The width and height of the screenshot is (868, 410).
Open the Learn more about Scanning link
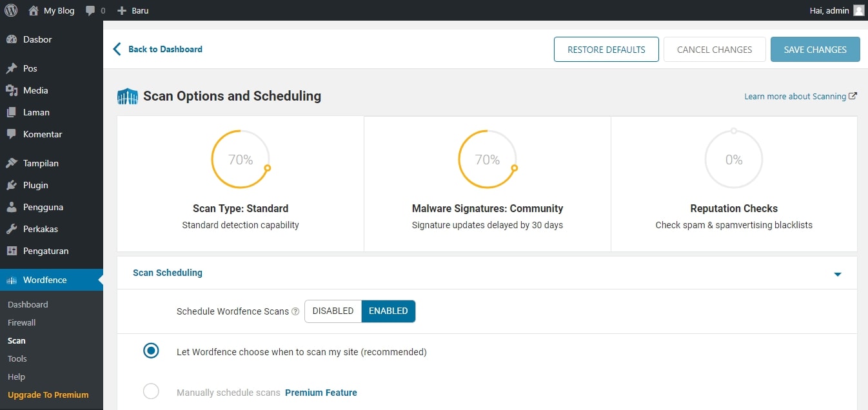click(795, 96)
